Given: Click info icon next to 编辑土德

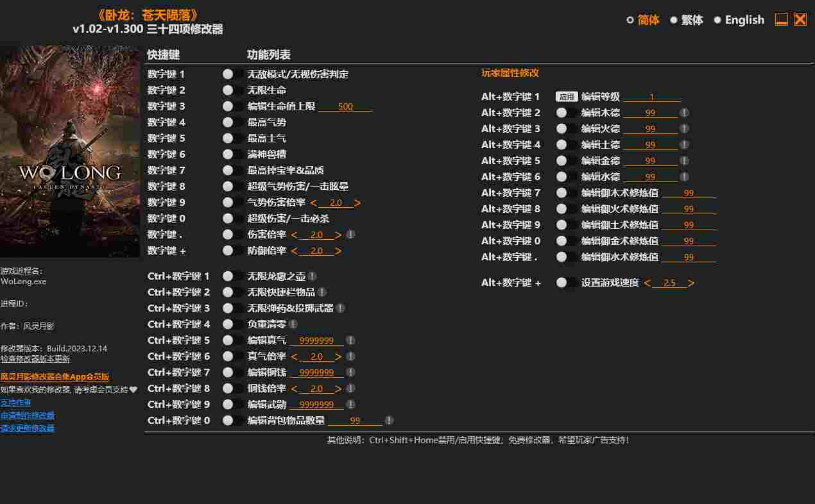Looking at the screenshot, I should pos(685,145).
